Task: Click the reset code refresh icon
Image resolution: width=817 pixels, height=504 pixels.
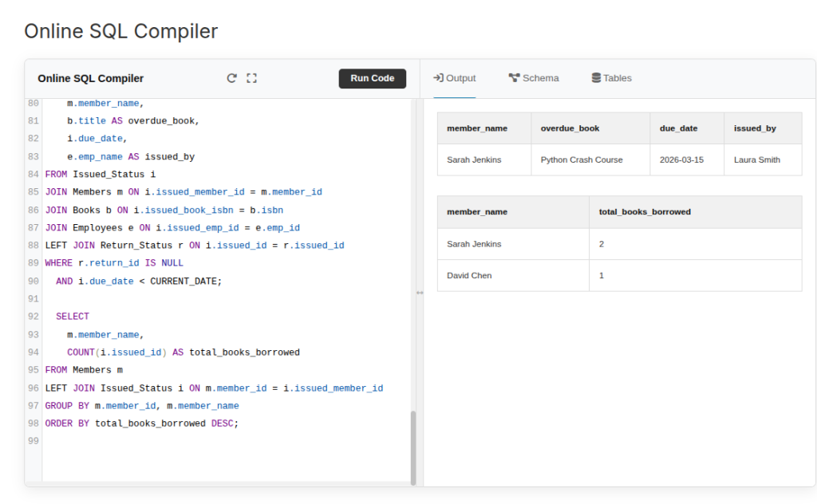Action: (x=232, y=78)
